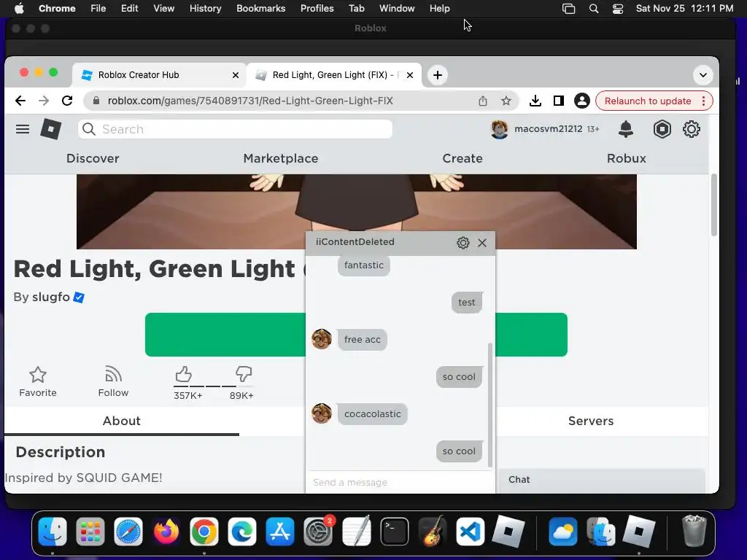
Task: Go to Create section
Action: pyautogui.click(x=462, y=158)
